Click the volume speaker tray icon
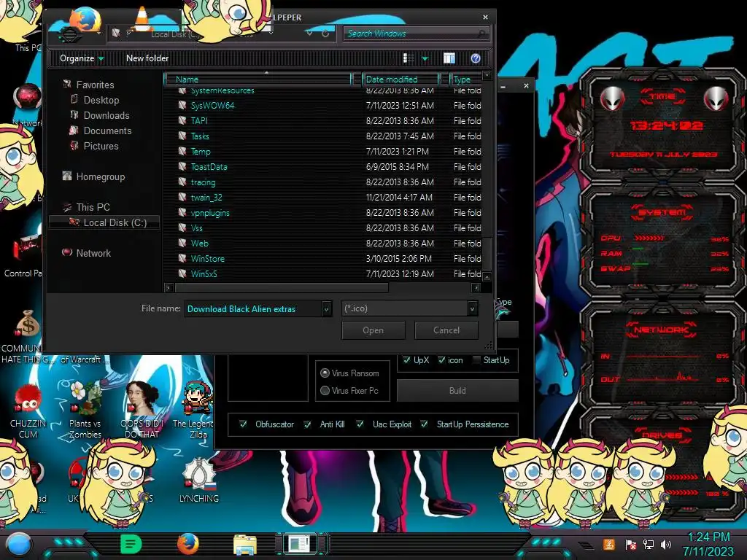The image size is (747, 560). pyautogui.click(x=666, y=544)
